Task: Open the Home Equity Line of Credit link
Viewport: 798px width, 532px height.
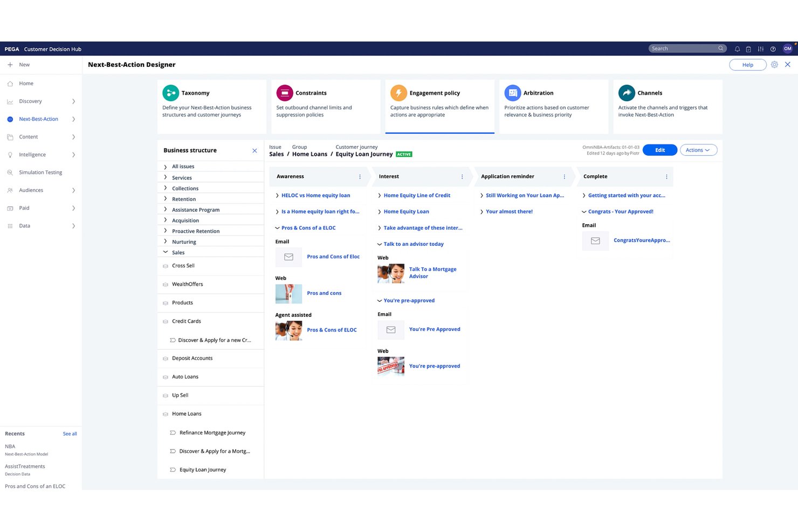Action: (x=417, y=196)
